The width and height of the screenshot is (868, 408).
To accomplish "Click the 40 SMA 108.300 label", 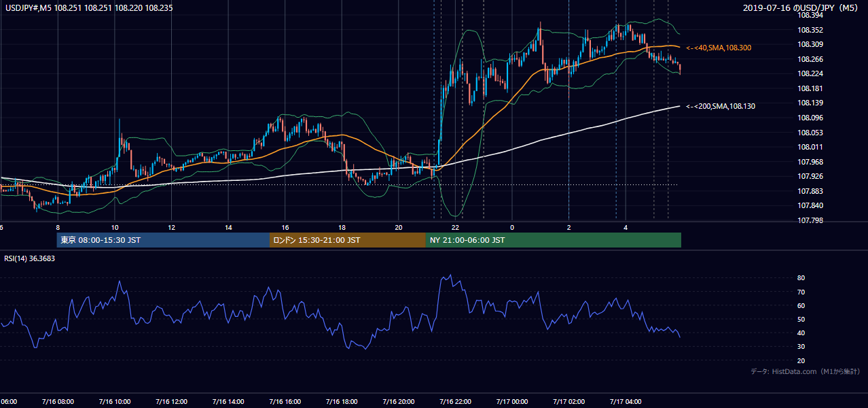I will pyautogui.click(x=718, y=48).
